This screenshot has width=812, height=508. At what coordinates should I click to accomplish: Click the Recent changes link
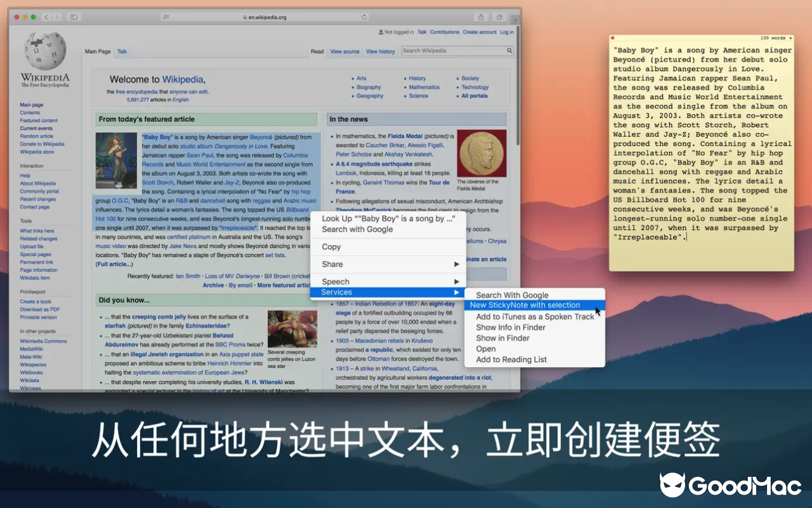pos(38,199)
